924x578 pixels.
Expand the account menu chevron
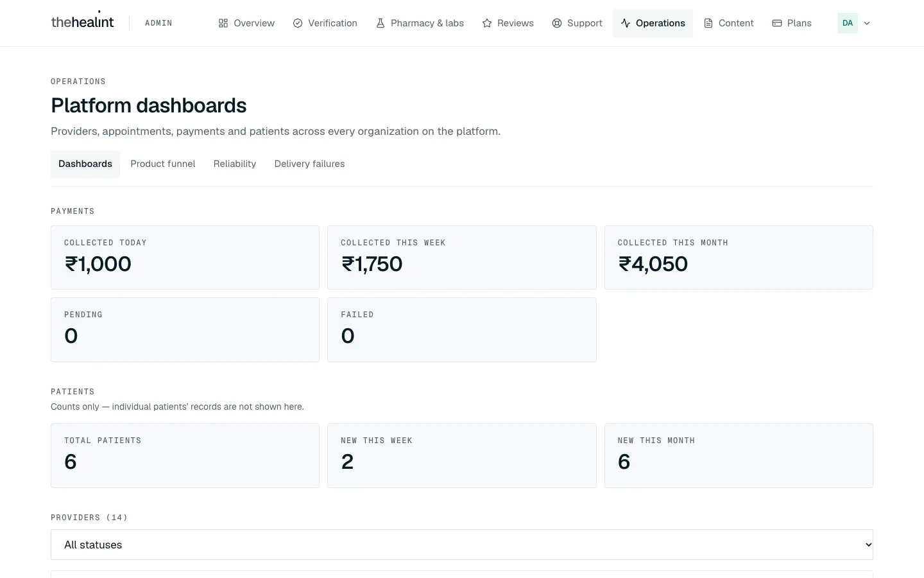(x=867, y=23)
